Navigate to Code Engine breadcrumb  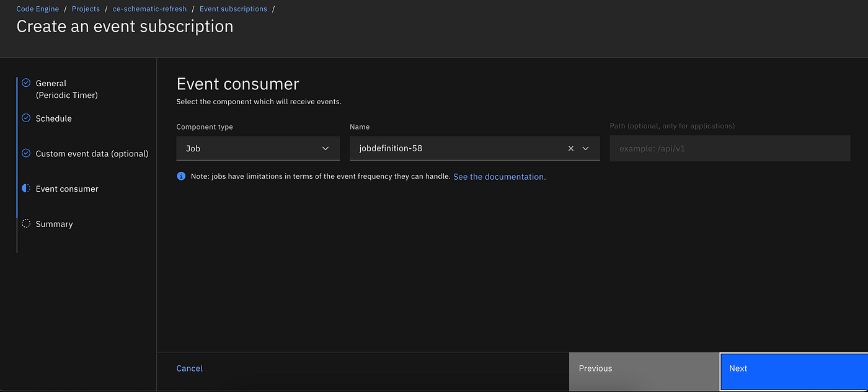coord(38,9)
